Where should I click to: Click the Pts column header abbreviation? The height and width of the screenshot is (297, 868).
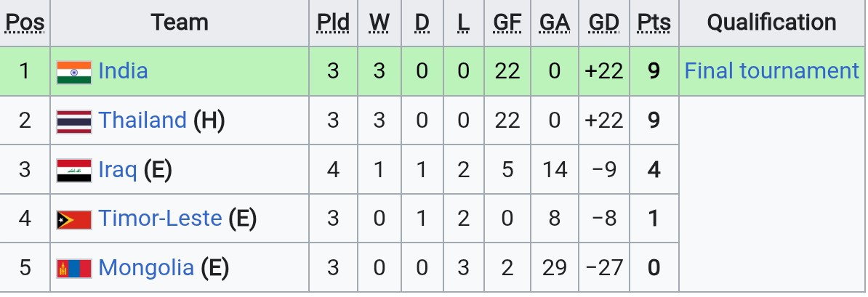click(654, 23)
